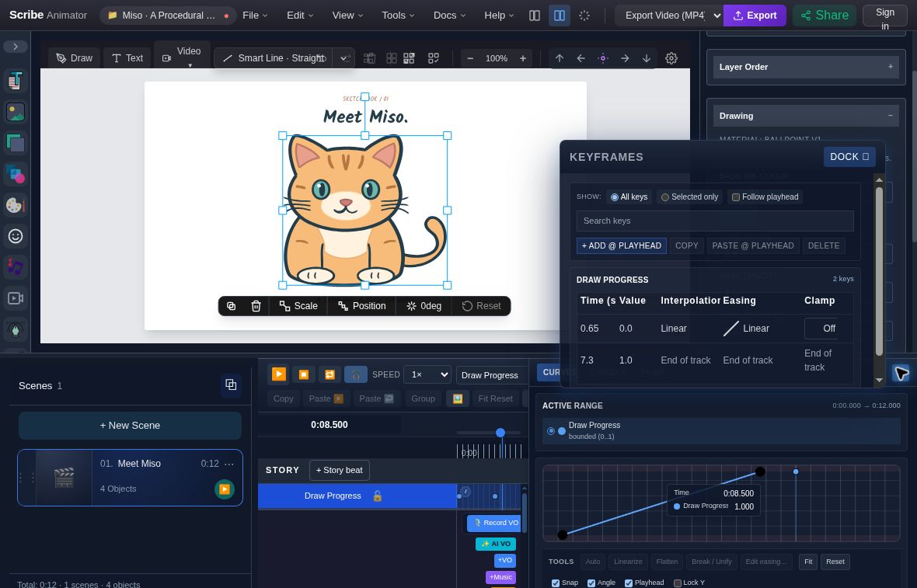Delete selected object with trash icon
The width and height of the screenshot is (917, 588).
pos(256,306)
